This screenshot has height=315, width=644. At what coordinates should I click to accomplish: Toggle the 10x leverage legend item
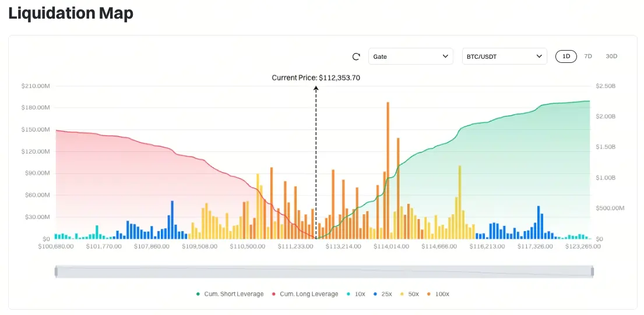coord(356,294)
